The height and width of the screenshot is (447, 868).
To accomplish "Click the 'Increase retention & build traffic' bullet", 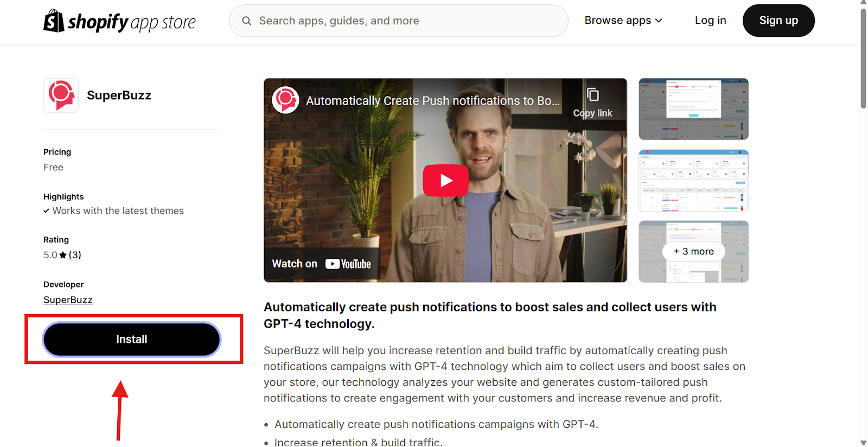I will pos(358,442).
